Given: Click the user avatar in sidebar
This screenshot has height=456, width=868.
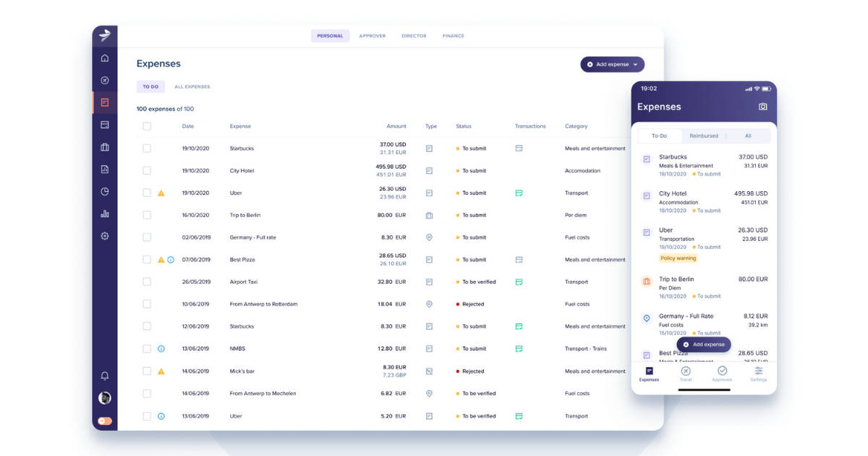Looking at the screenshot, I should tap(105, 397).
